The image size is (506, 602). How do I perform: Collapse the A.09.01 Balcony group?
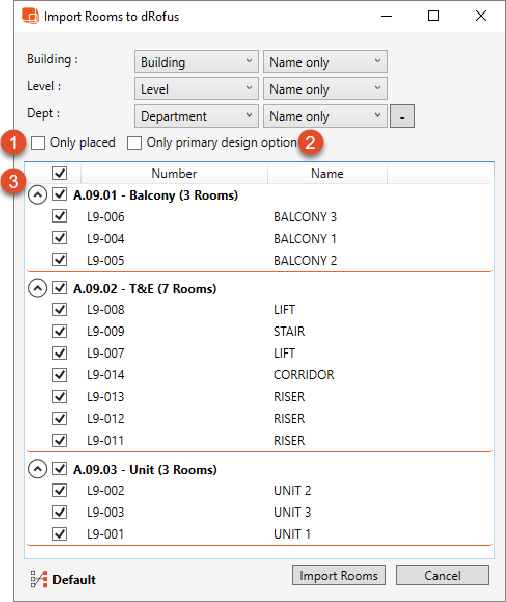[38, 195]
